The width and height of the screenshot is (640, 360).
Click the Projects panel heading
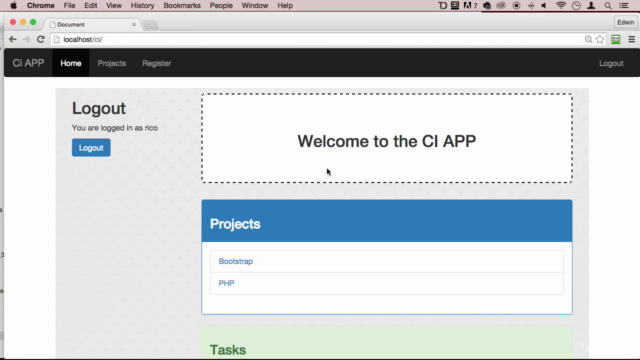pos(235,224)
